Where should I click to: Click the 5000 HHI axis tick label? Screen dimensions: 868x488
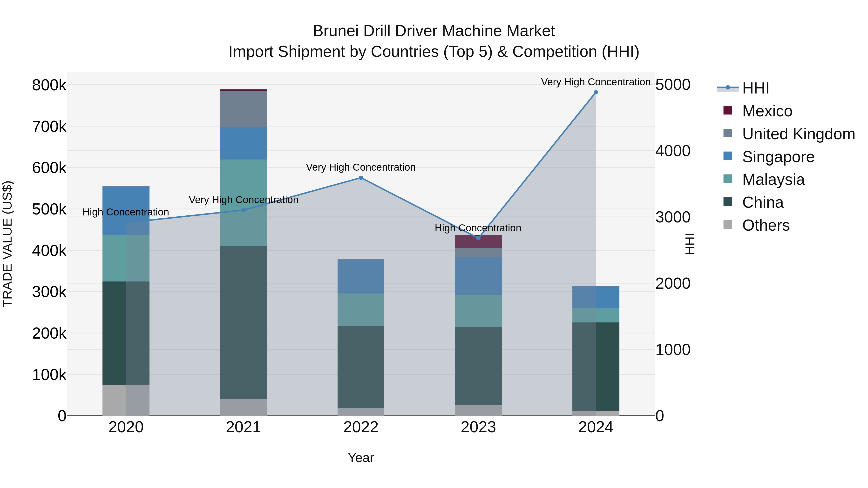coord(673,85)
